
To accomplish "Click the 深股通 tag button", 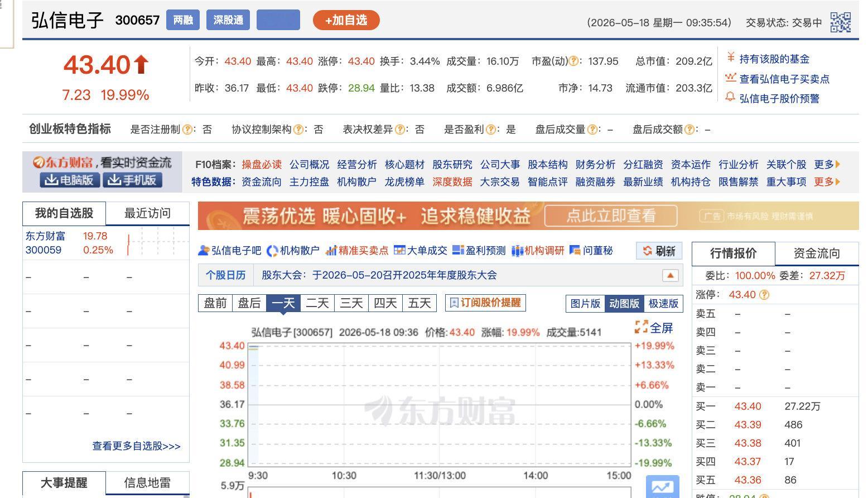I will 228,20.
